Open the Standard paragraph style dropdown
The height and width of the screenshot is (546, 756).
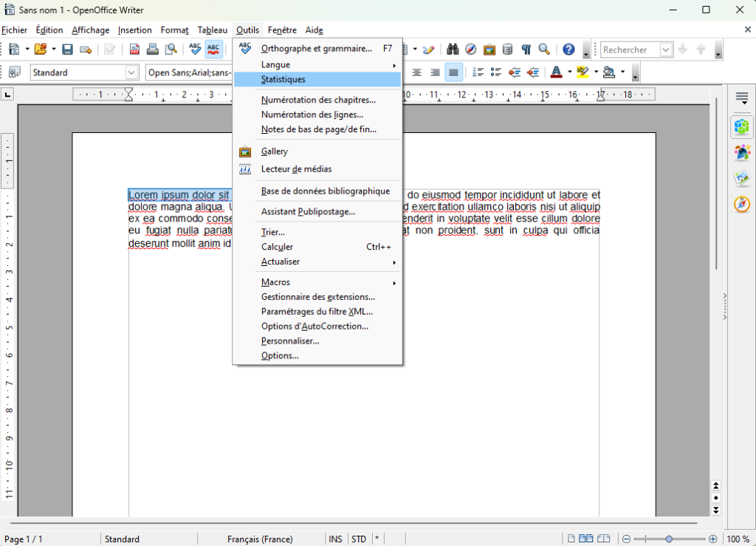131,72
